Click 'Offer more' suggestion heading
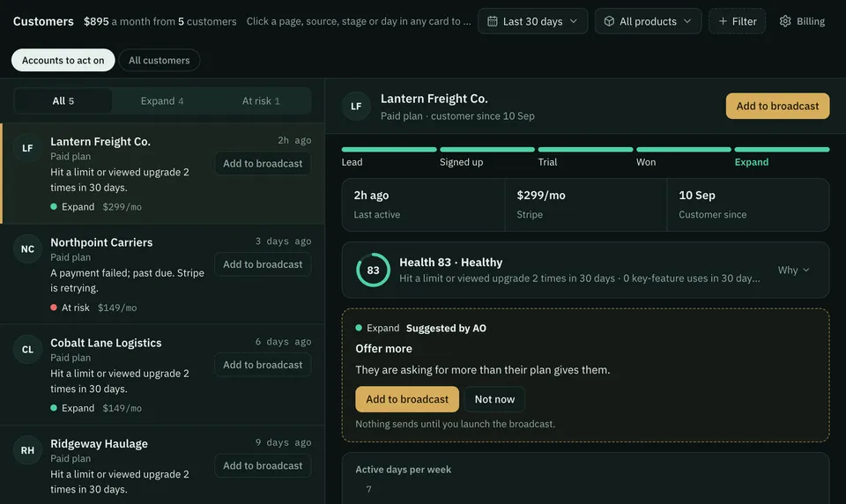The width and height of the screenshot is (846, 504). [x=383, y=349]
